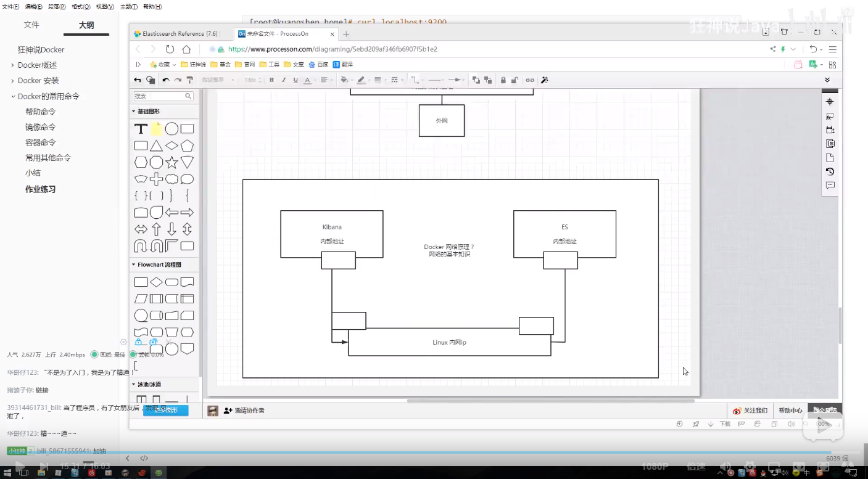
Task: Toggle bold text formatting
Action: 271,80
